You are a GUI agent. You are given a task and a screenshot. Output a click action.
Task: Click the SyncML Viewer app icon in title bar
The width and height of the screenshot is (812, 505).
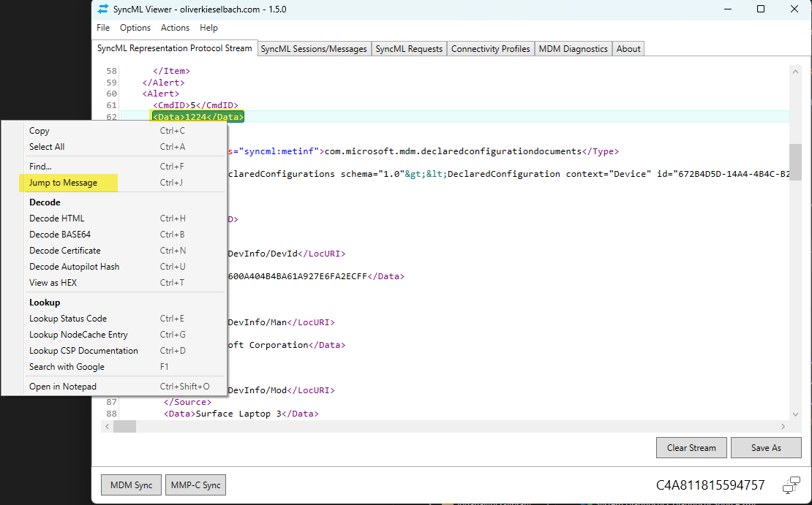pos(103,9)
